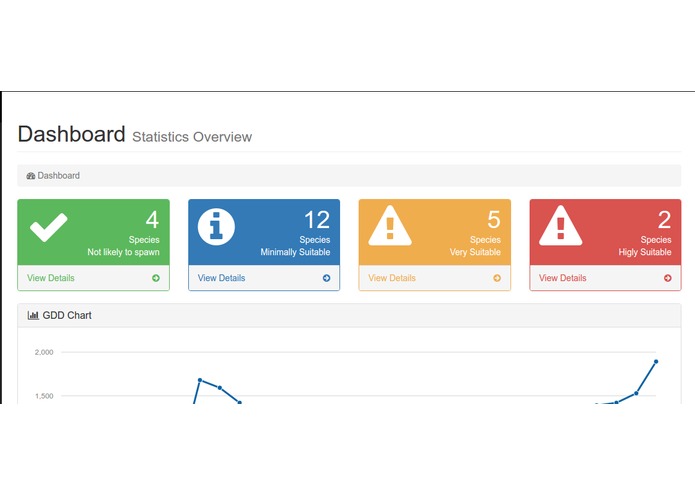Click the 'Statistics Overview' subtitle
The height and width of the screenshot is (494, 695).
click(192, 137)
